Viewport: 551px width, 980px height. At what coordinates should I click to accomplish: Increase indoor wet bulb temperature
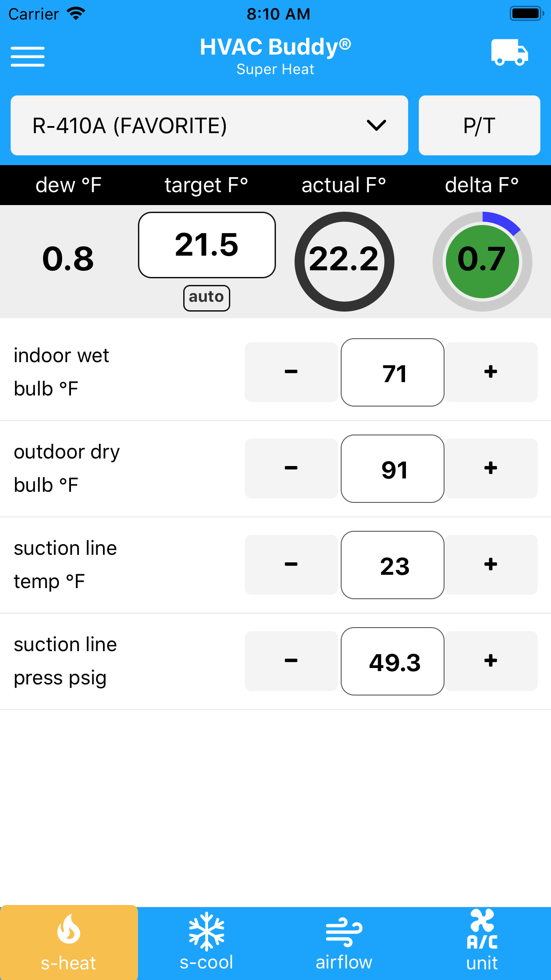(491, 372)
